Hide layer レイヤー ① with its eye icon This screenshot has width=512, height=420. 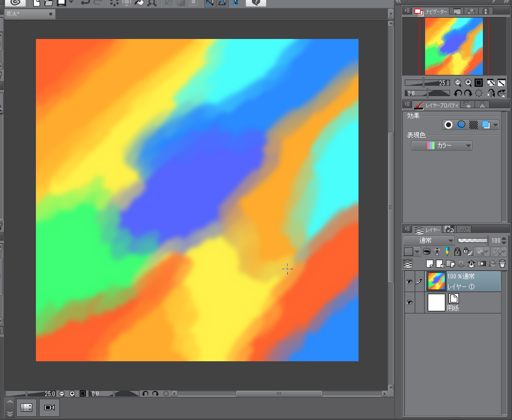point(409,281)
